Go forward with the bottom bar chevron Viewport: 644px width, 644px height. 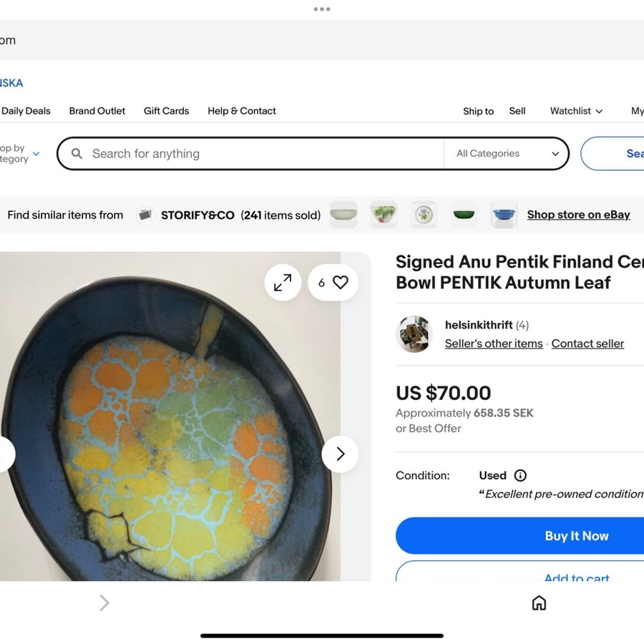pos(104,603)
